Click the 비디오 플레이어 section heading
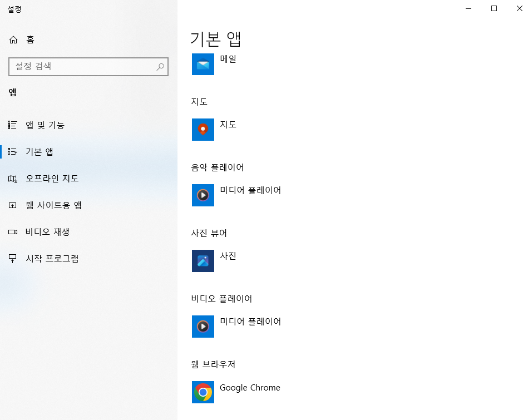Viewport: 528px width, 420px height. (221, 299)
